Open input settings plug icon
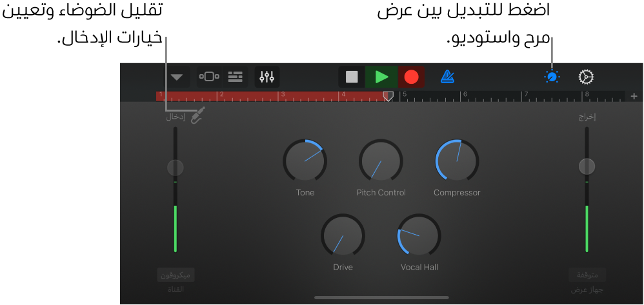 (x=198, y=115)
